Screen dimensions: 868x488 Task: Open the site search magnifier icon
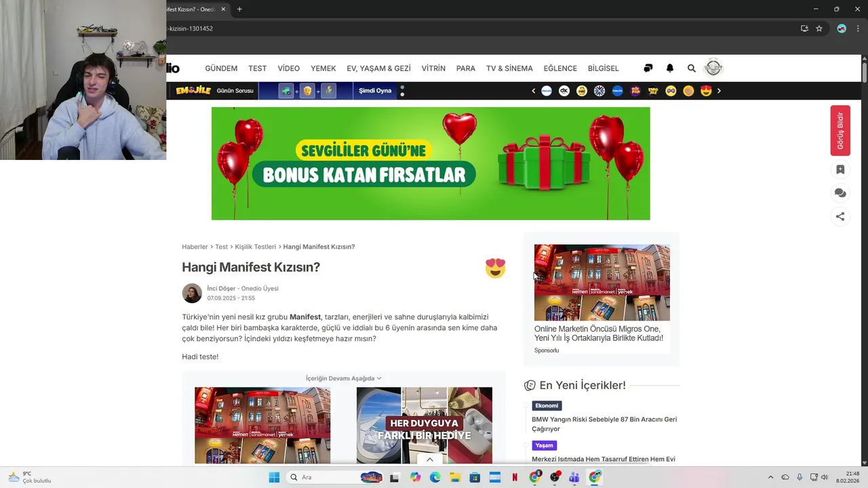(x=692, y=68)
